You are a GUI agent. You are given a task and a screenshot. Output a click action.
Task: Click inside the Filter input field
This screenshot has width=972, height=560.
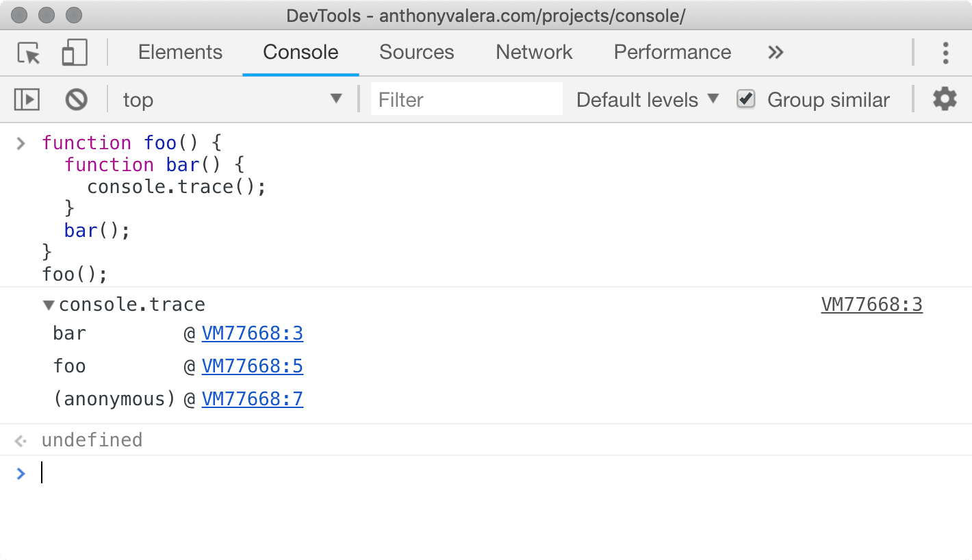[x=466, y=99]
